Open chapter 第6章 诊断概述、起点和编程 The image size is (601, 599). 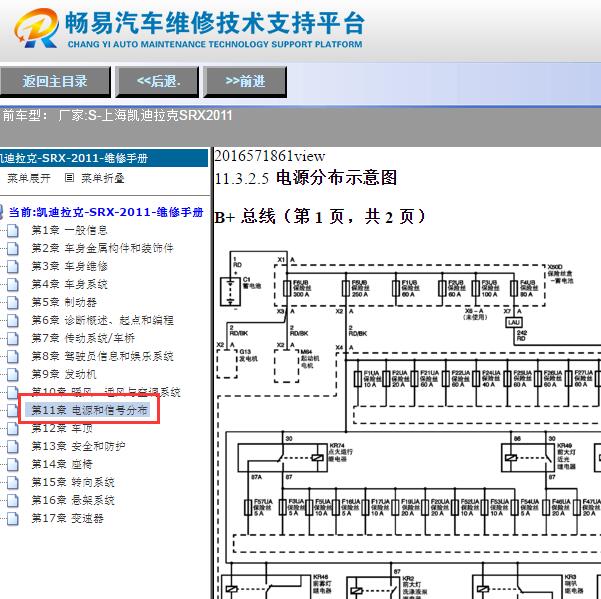click(x=102, y=320)
